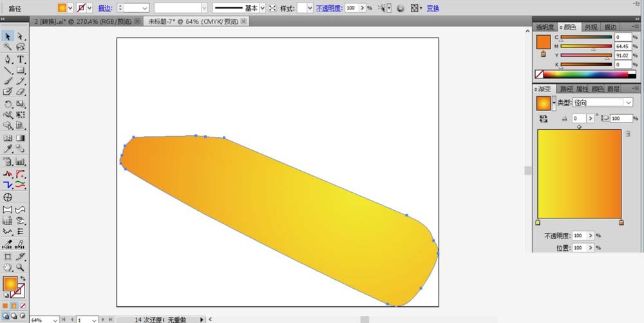Select the Paintbrush tool
644x323 pixels.
click(7, 81)
